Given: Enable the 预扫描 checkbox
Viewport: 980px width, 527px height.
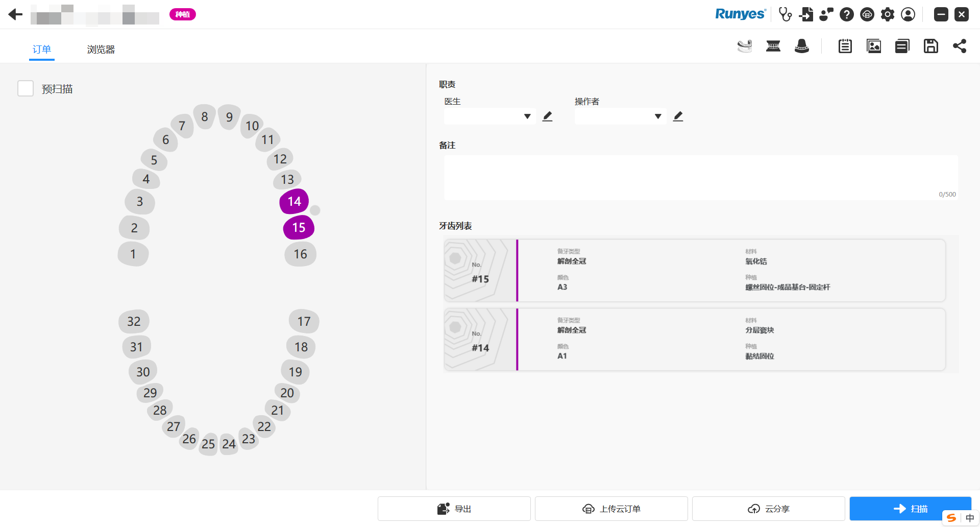Looking at the screenshot, I should click(26, 88).
